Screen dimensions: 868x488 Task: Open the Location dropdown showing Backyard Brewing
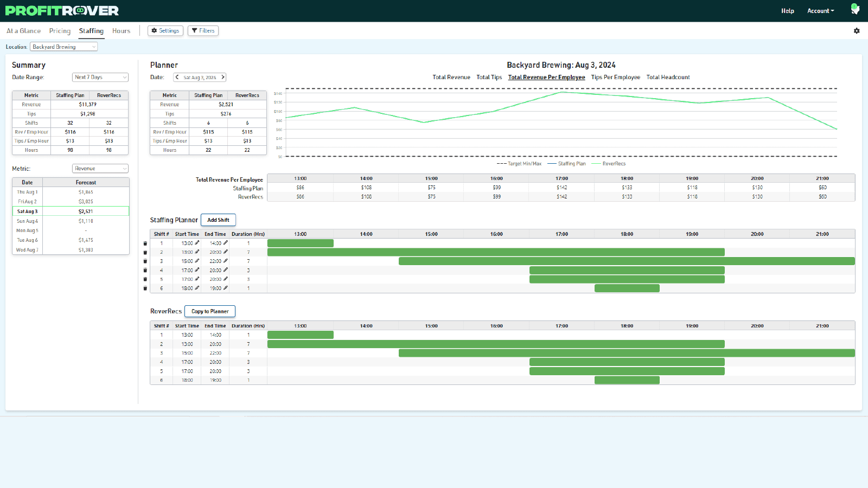pyautogui.click(x=63, y=47)
